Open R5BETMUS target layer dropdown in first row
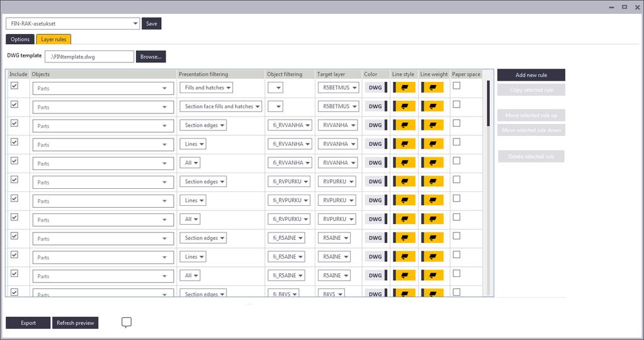The image size is (644, 340). 338,88
